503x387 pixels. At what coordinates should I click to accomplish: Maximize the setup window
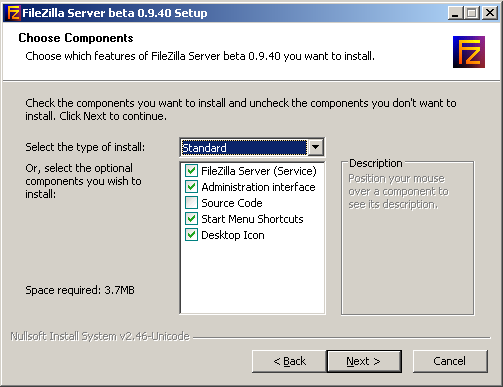[472, 13]
